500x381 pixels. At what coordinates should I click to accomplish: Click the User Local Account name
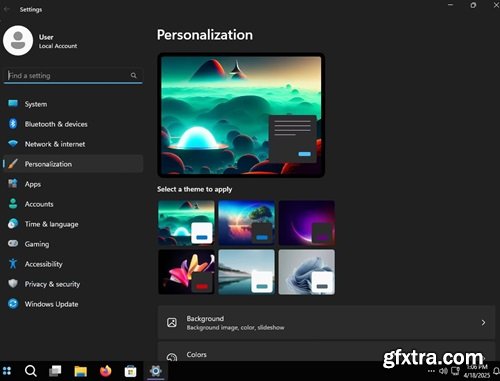(x=58, y=41)
